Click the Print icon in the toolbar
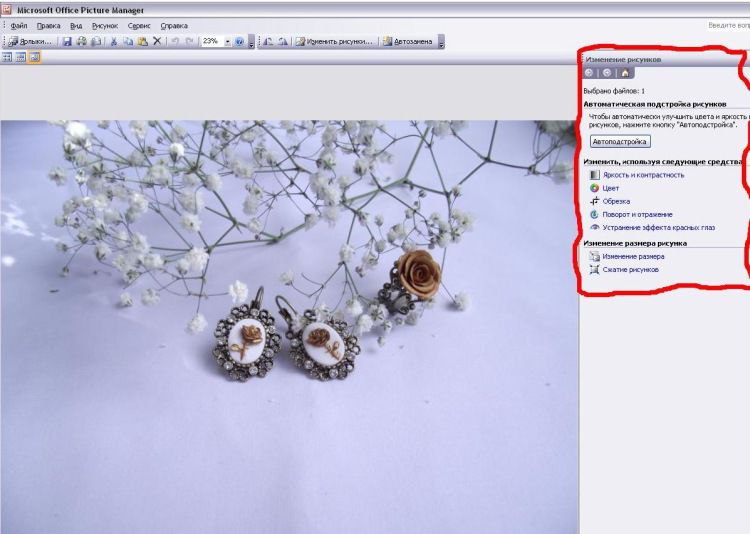This screenshot has width=750, height=534. pos(82,42)
